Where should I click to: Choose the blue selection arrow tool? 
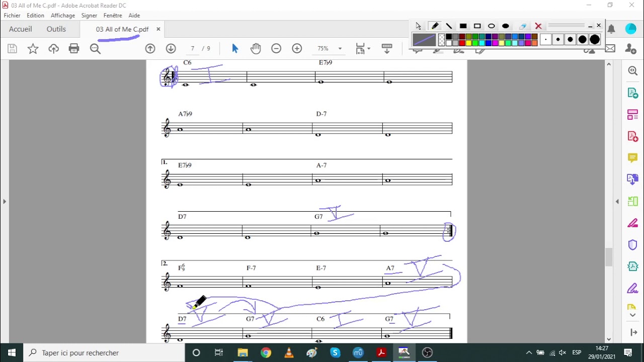[235, 48]
